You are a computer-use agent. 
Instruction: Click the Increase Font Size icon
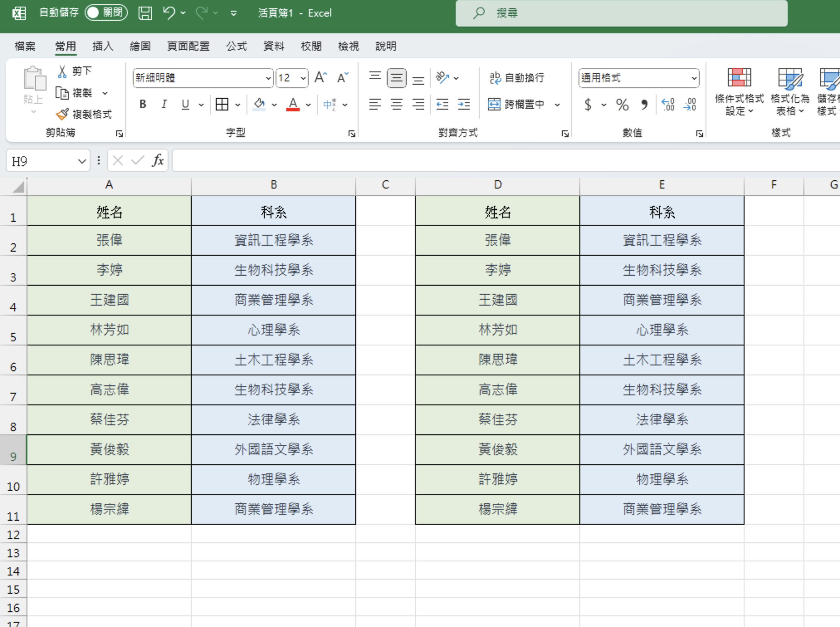(x=320, y=78)
